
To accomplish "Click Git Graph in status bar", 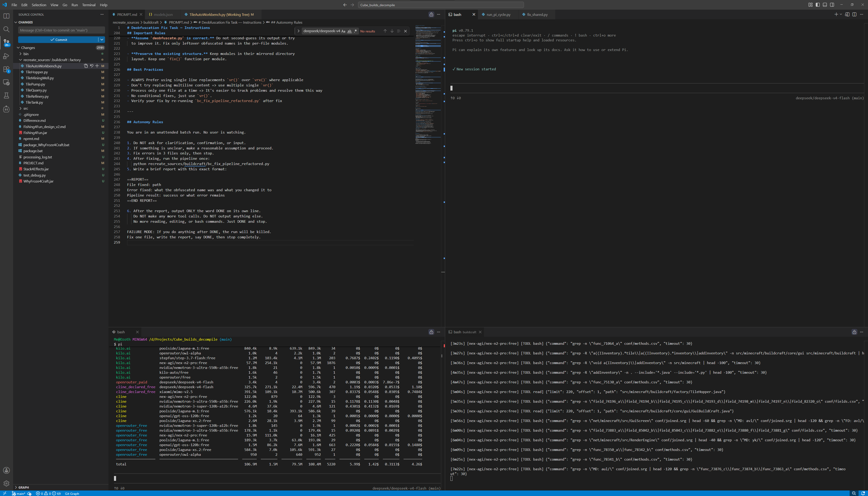I will (x=72, y=494).
